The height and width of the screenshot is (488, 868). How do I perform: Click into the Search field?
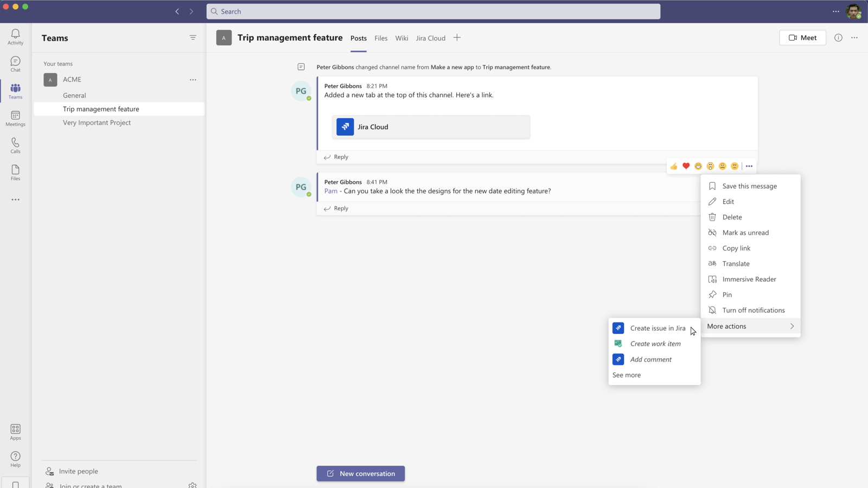(x=433, y=11)
